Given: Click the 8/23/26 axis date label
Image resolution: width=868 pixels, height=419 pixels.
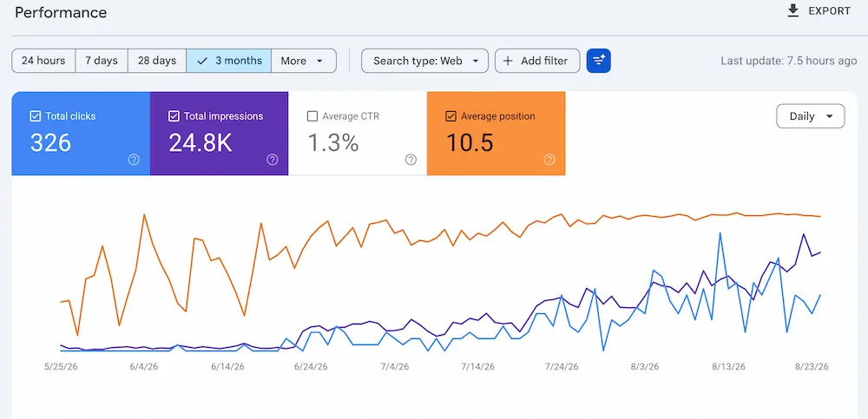Looking at the screenshot, I should click(x=812, y=367).
